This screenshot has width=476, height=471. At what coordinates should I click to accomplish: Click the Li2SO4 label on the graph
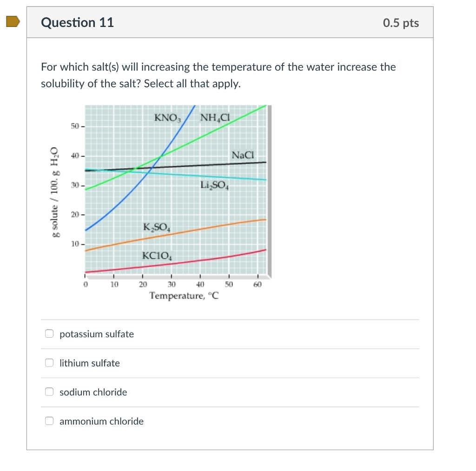point(215,185)
